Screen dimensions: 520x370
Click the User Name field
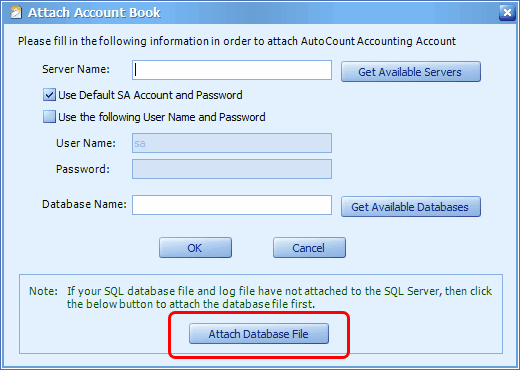(x=232, y=143)
